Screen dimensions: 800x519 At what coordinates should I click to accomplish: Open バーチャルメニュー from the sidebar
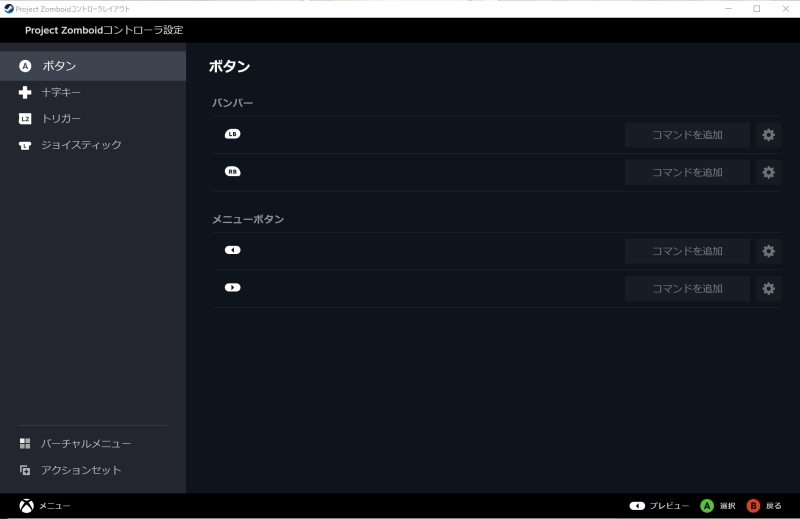click(x=93, y=444)
